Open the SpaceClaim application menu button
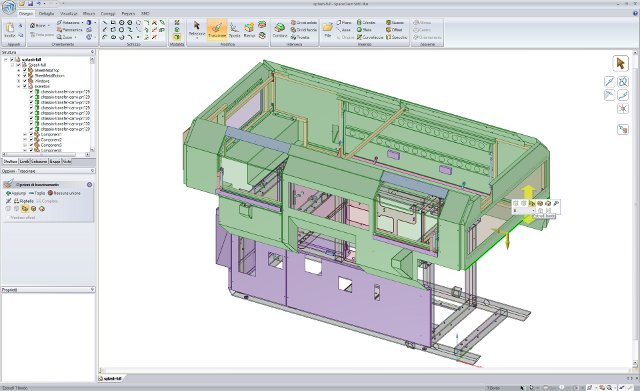 point(8,7)
